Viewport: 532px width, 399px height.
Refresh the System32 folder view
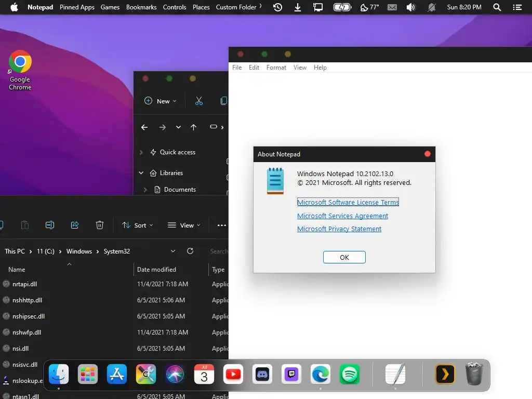click(x=190, y=251)
